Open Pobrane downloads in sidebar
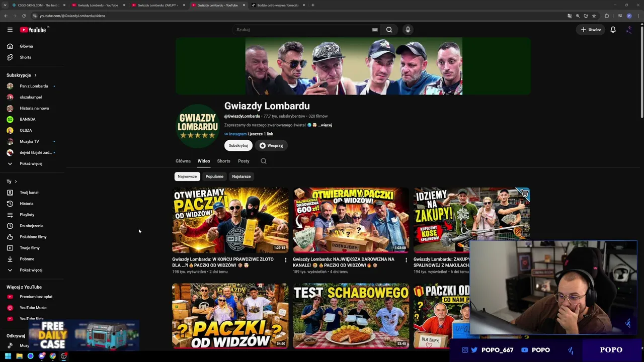 pos(32,259)
